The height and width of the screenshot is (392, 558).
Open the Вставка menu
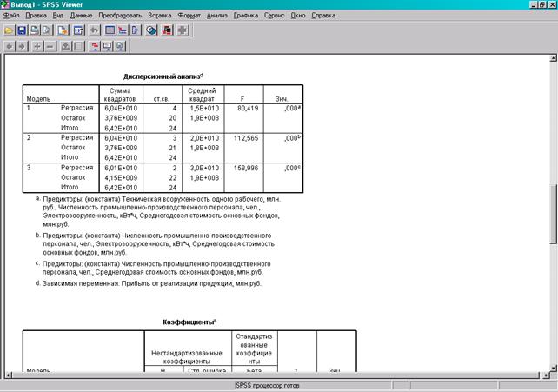point(160,16)
